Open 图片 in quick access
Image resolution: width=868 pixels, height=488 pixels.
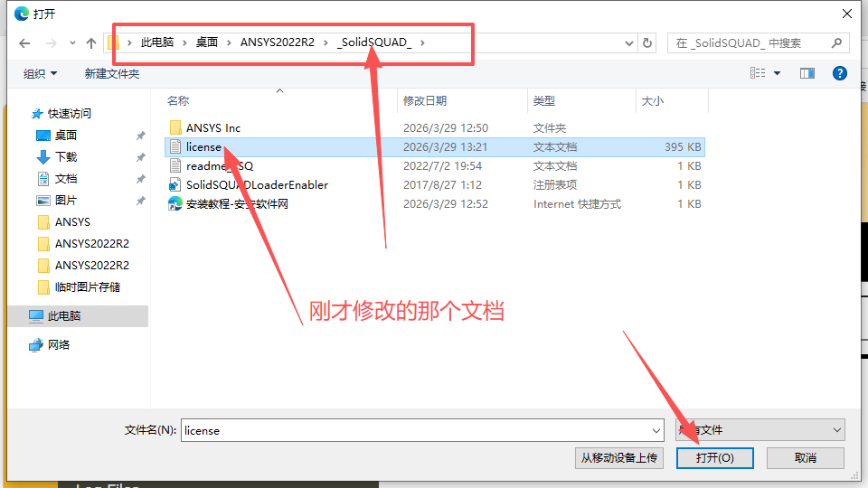pyautogui.click(x=66, y=201)
